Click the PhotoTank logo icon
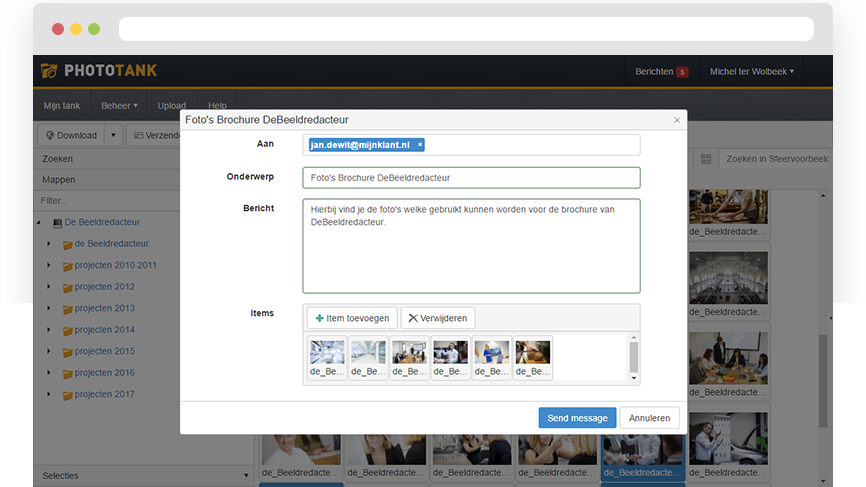This screenshot has width=866, height=487. tap(49, 71)
